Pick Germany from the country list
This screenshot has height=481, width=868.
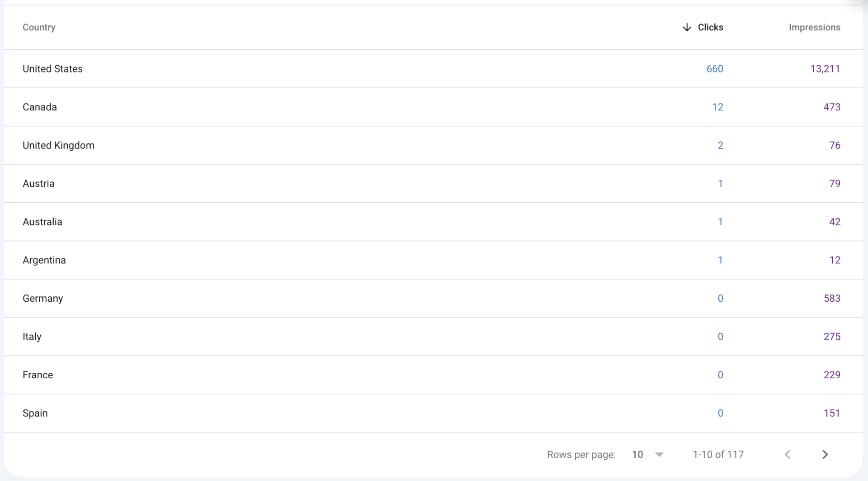43,299
